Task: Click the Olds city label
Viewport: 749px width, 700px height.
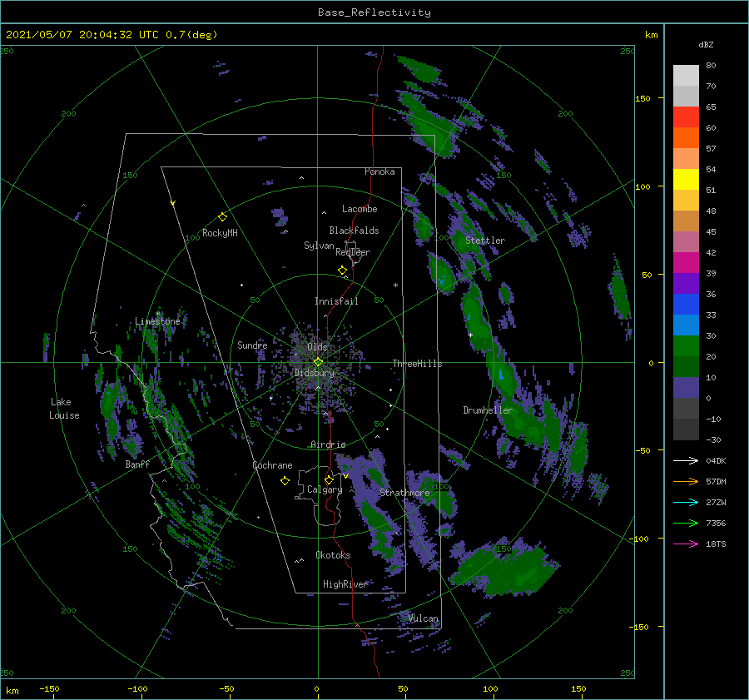Action: coord(317,346)
